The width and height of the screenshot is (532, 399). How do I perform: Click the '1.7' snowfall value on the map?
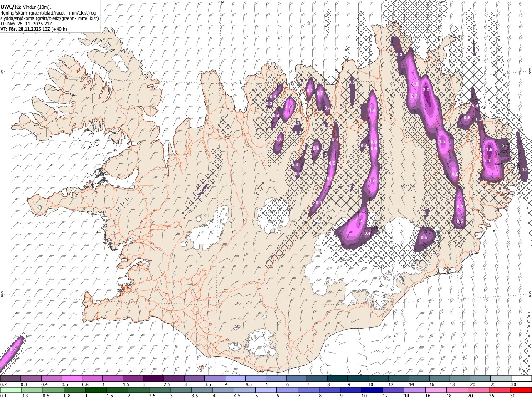pos(488,160)
